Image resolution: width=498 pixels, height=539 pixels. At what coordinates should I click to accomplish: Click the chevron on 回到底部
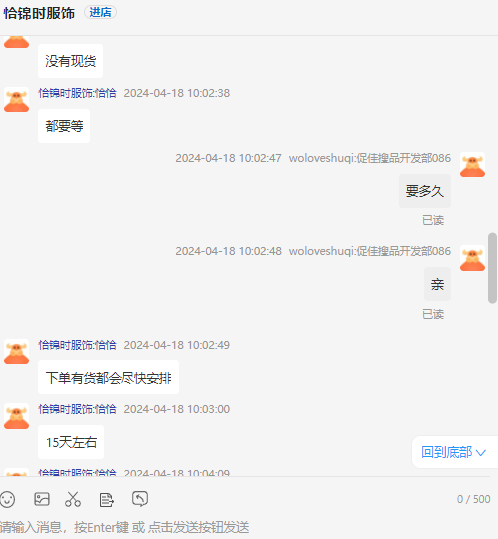(x=481, y=453)
